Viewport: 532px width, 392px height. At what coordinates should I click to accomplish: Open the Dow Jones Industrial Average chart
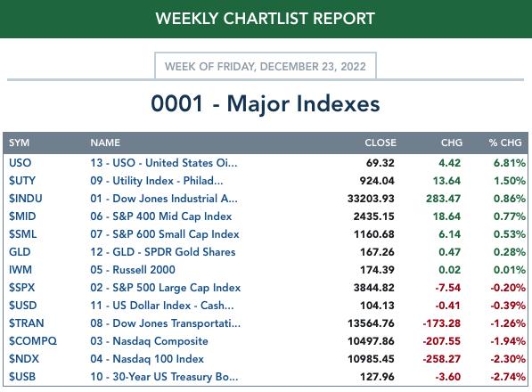pos(164,199)
